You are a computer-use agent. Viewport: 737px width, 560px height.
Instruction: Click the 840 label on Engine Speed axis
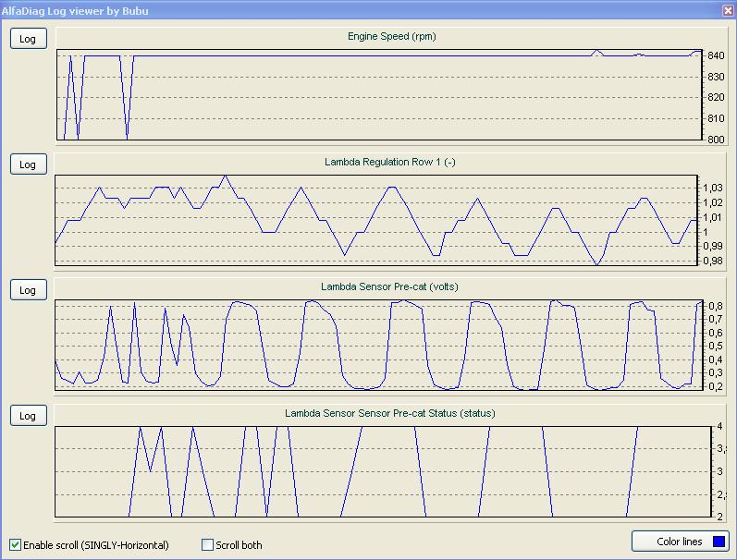(716, 55)
